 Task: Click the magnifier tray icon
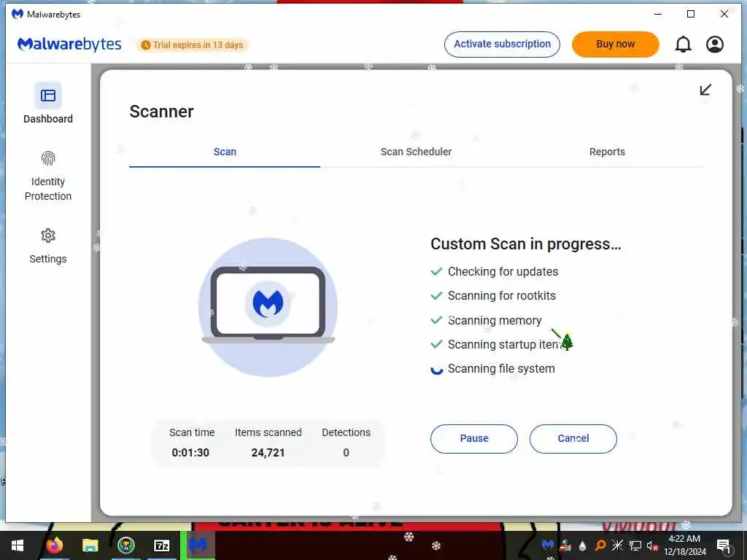pyautogui.click(x=600, y=545)
